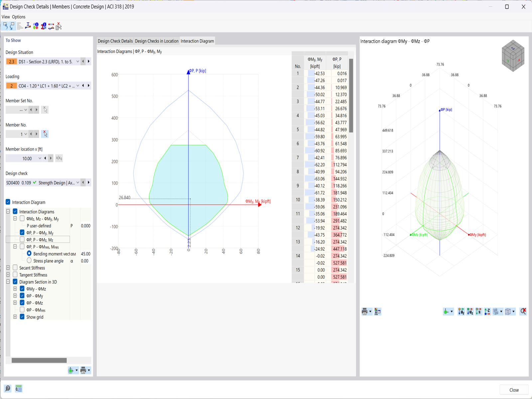Image resolution: width=532 pixels, height=399 pixels.
Task: Enable the ΦP, P - ΦMz, Mz diagram checkbox
Action: (22, 240)
